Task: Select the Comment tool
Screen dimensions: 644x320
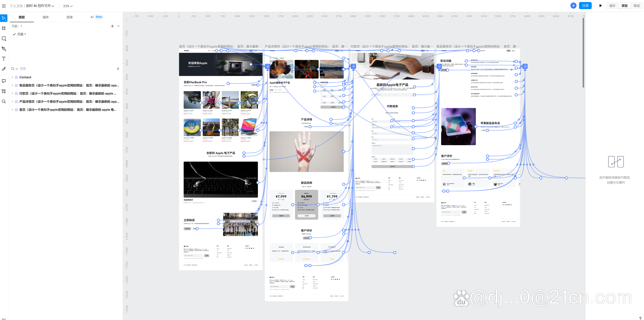Action: (x=4, y=81)
